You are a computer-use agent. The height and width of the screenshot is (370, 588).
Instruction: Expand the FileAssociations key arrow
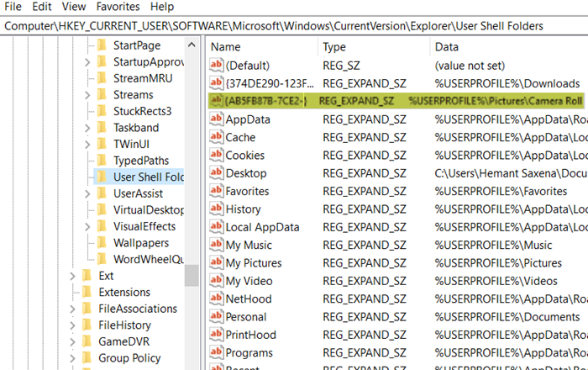tap(73, 309)
